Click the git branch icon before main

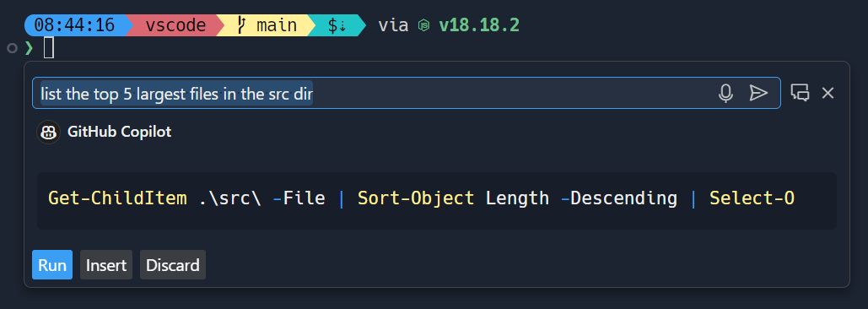[x=240, y=25]
